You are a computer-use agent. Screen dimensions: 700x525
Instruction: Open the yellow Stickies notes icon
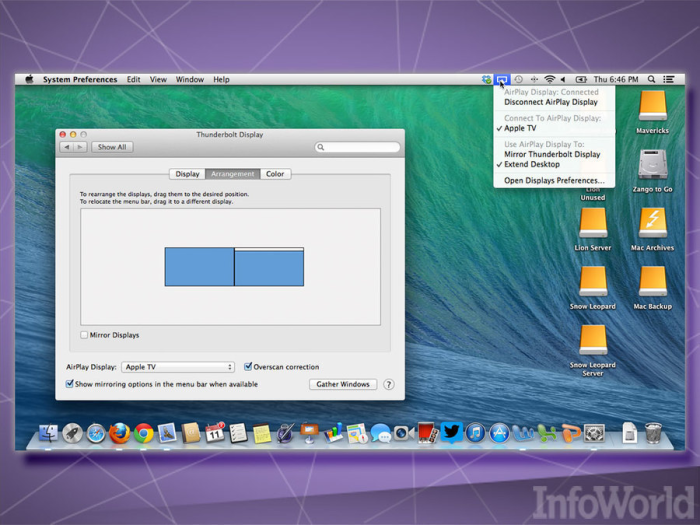pyautogui.click(x=262, y=433)
